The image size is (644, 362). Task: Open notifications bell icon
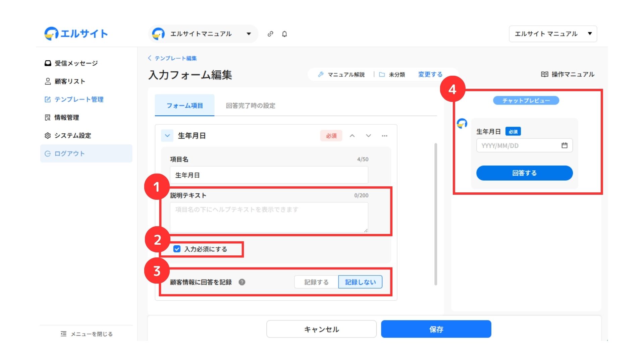click(284, 34)
